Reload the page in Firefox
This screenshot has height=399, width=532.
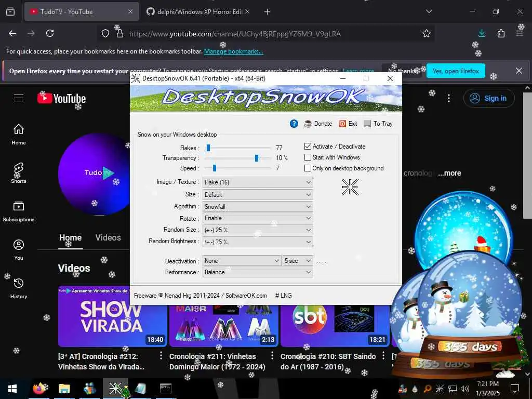[x=50, y=33]
